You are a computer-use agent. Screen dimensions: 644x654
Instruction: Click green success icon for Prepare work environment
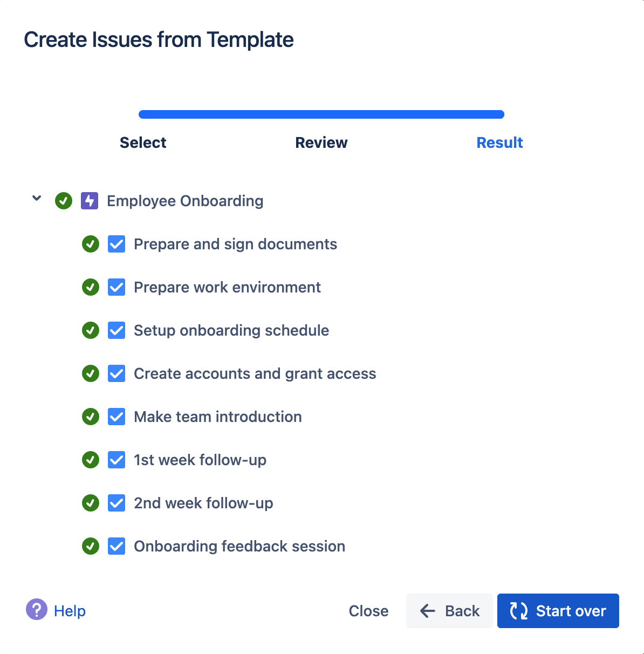click(91, 287)
